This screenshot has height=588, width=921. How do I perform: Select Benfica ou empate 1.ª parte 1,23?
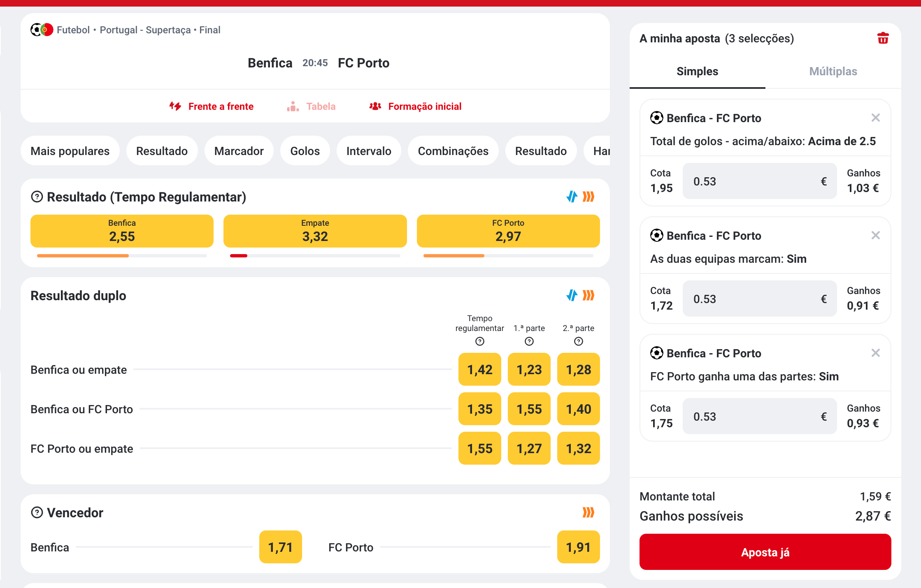529,369
